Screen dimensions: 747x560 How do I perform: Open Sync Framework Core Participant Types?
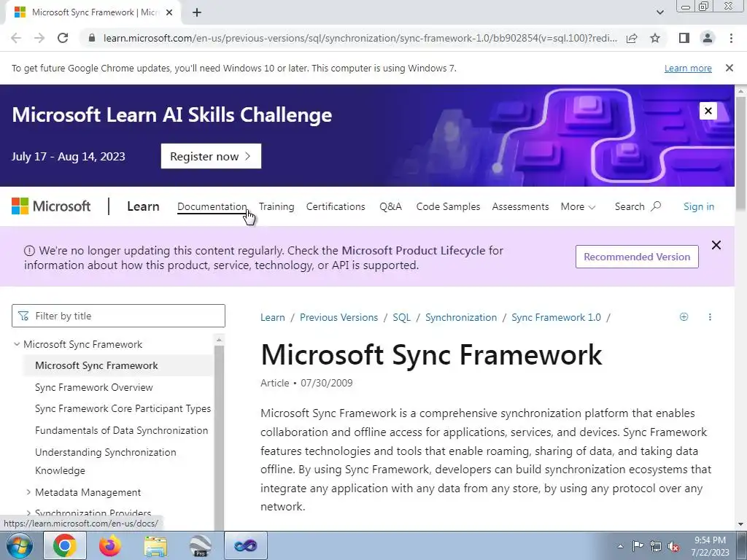123,408
